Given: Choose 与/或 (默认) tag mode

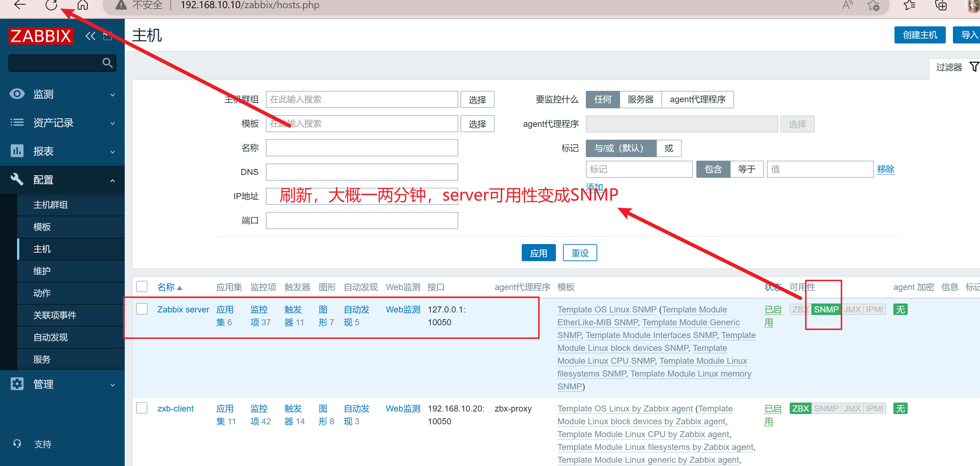Looking at the screenshot, I should [621, 148].
